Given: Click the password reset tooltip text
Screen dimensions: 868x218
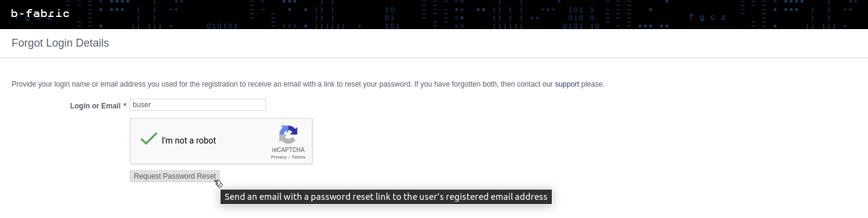Looking at the screenshot, I should point(386,197).
